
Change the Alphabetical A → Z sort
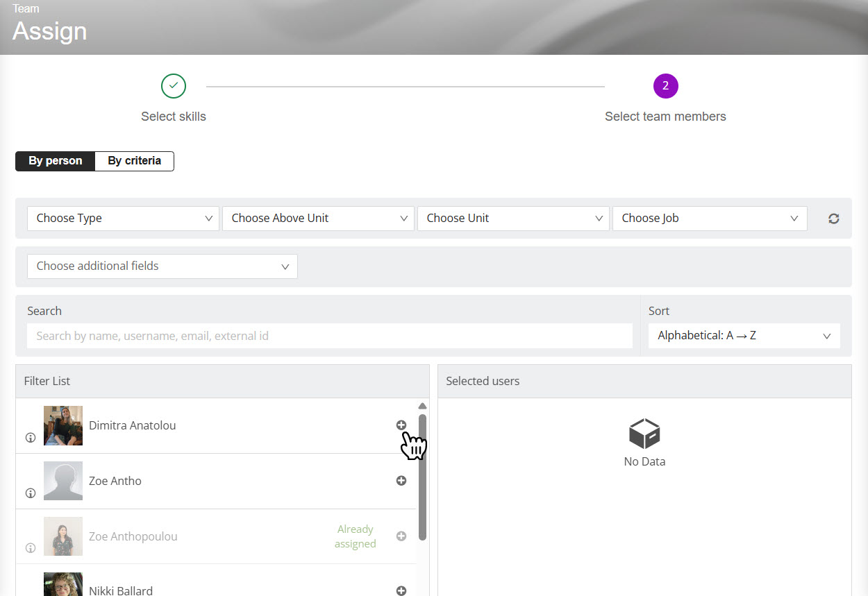pos(744,336)
